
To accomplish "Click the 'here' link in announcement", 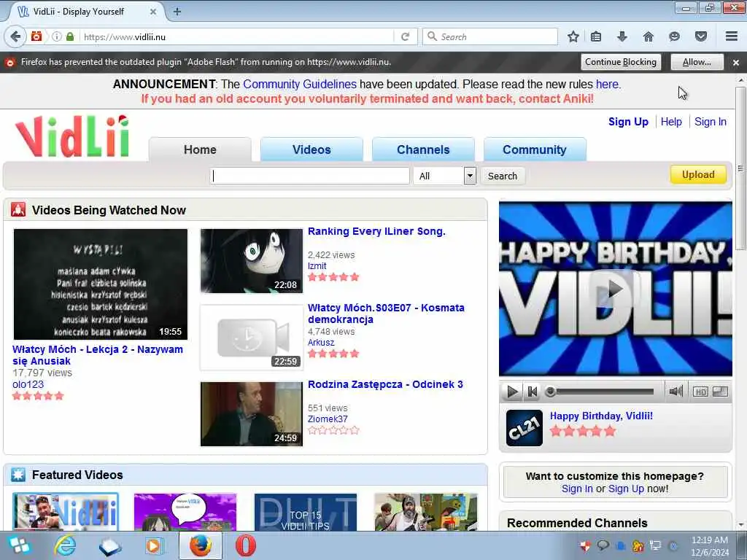I will tap(607, 85).
